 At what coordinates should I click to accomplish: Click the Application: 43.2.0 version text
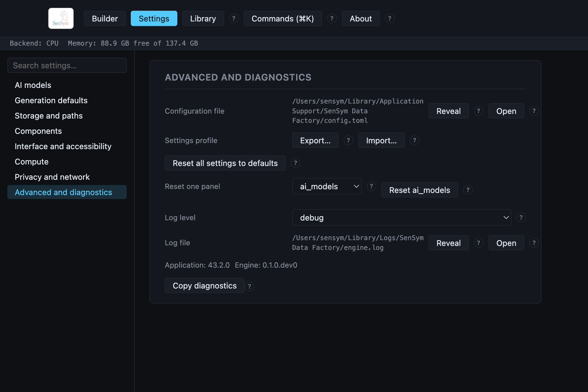point(197,265)
